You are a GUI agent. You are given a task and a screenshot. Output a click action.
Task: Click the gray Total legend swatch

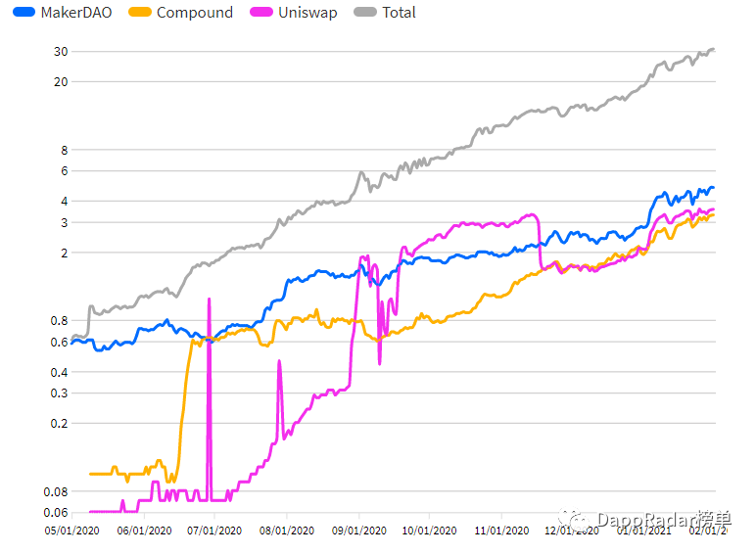point(365,13)
